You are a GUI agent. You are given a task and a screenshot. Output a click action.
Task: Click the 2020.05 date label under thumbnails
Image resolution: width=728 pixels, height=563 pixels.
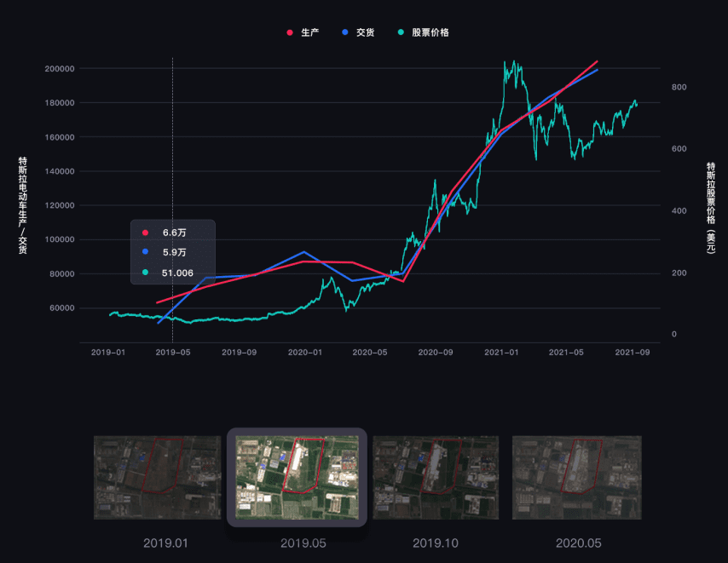[x=578, y=543]
